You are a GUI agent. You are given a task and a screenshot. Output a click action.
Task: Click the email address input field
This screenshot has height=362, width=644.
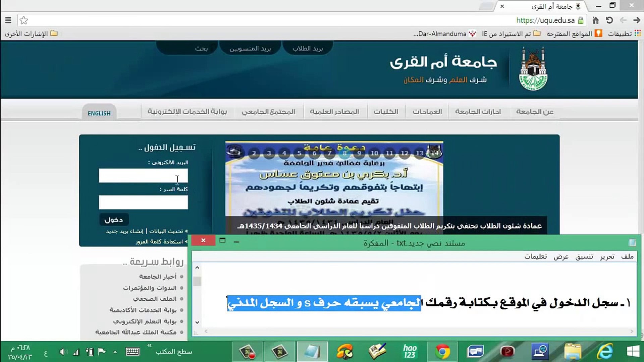tap(143, 176)
